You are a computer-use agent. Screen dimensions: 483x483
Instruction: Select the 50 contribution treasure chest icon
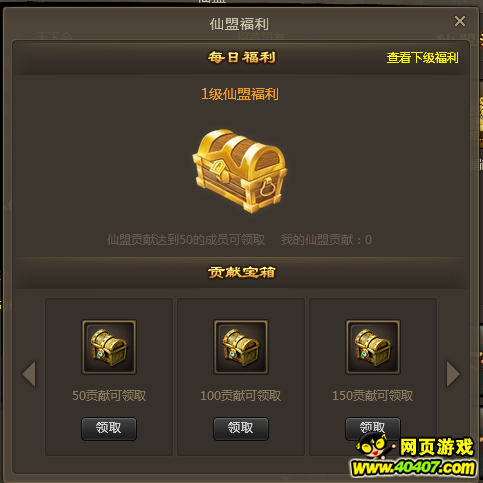pyautogui.click(x=109, y=347)
